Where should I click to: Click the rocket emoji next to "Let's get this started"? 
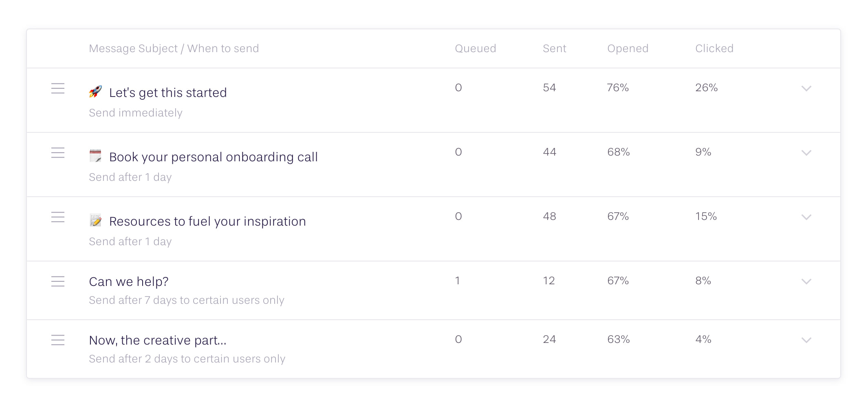tap(95, 92)
